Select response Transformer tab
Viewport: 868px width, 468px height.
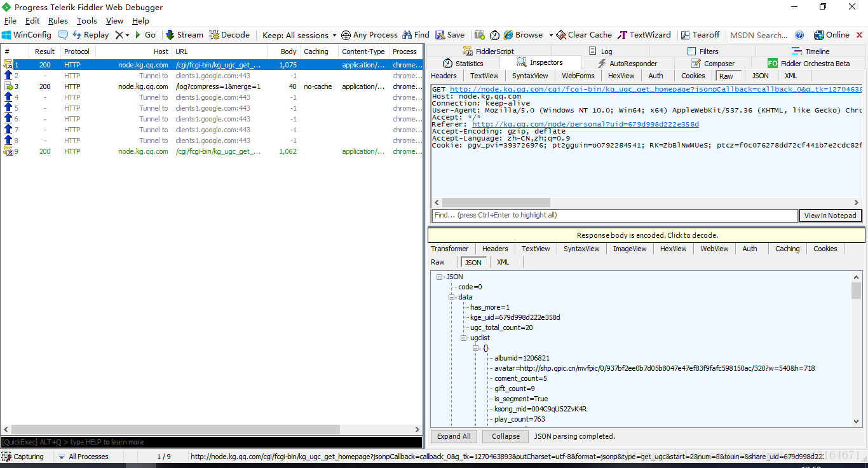tap(449, 249)
